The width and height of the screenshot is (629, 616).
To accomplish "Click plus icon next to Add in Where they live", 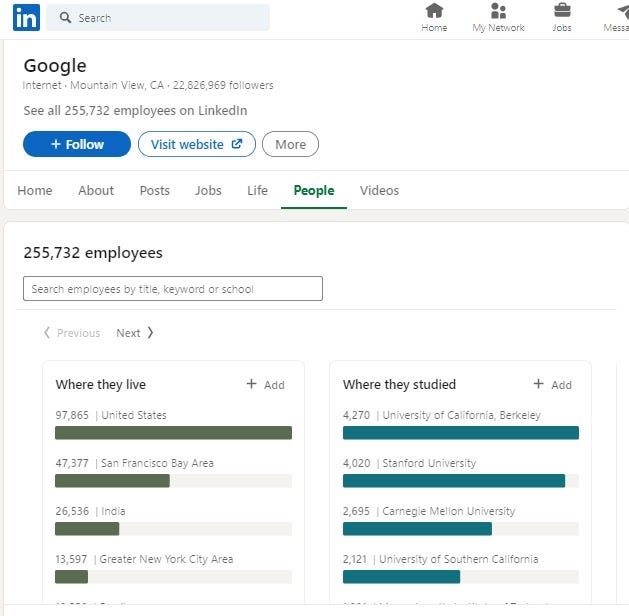I will [x=251, y=384].
